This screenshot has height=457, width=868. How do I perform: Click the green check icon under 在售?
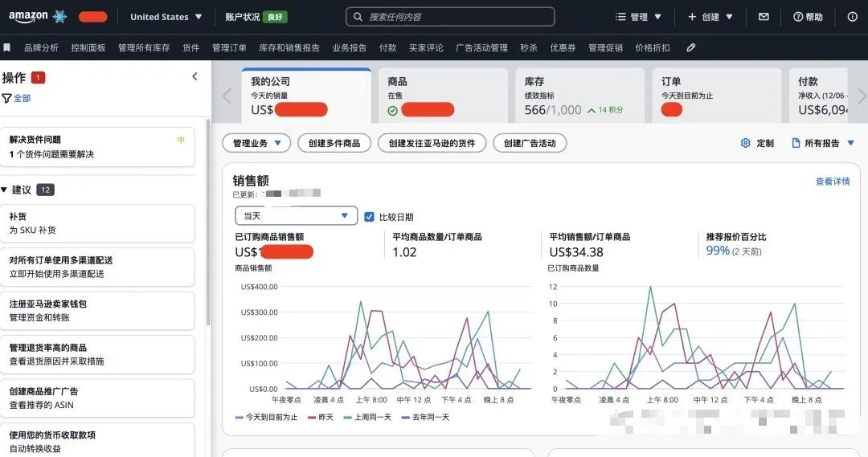(392, 111)
